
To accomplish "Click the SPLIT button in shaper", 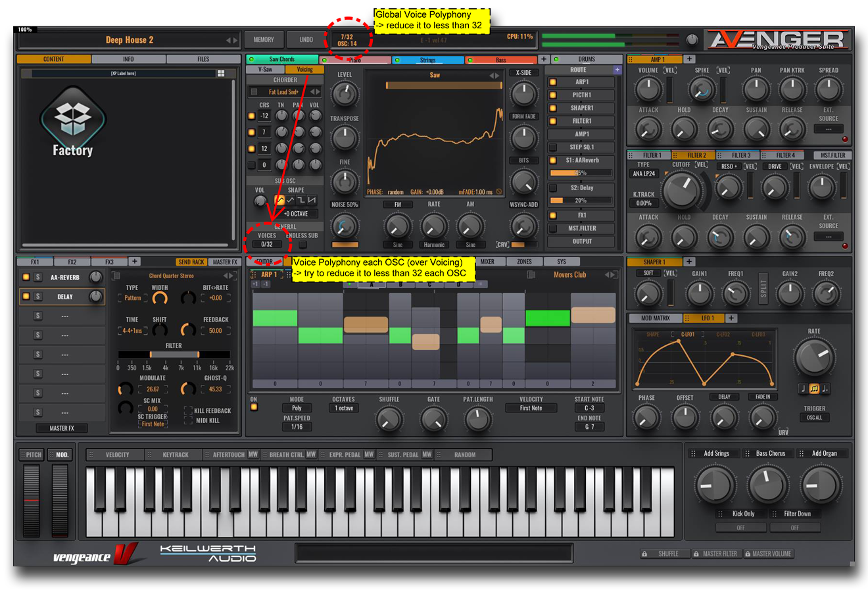I will [763, 290].
